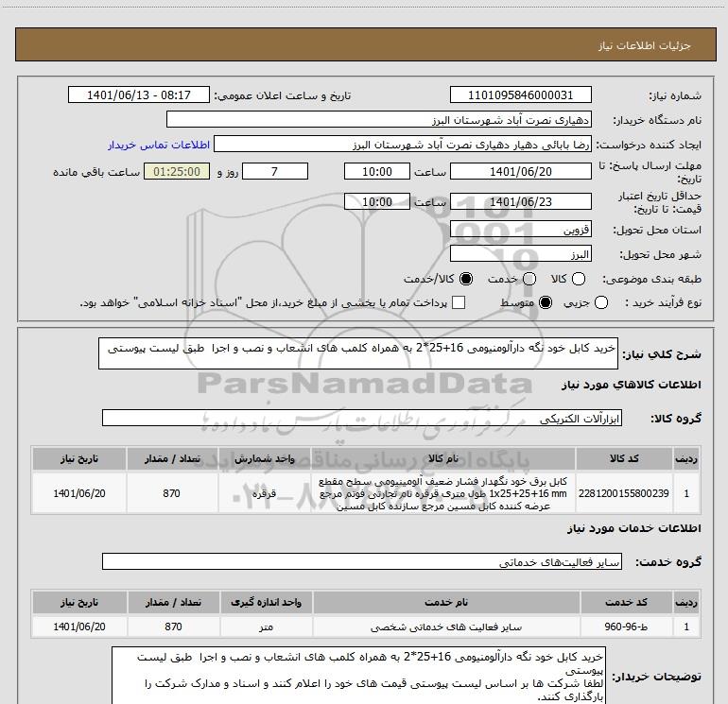This screenshot has width=728, height=704.
Task: Click general need description text box
Action: [358, 353]
